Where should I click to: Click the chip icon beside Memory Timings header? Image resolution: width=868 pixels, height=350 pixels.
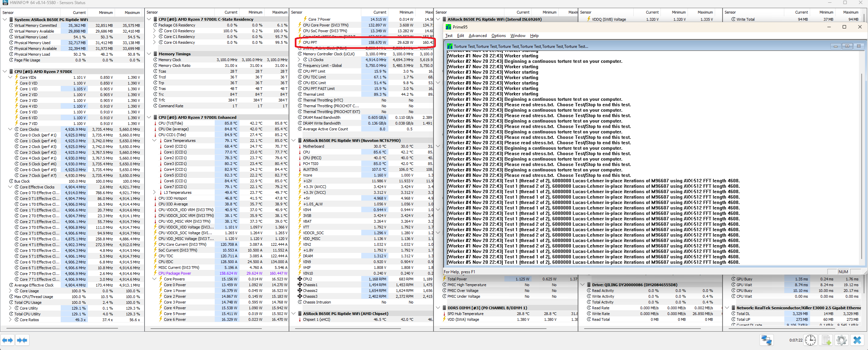point(155,54)
